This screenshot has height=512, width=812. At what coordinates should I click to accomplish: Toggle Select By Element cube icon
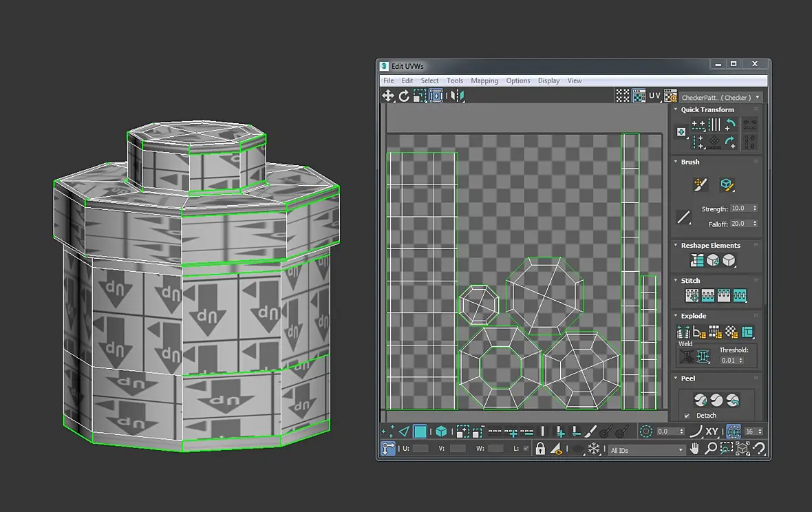click(441, 431)
